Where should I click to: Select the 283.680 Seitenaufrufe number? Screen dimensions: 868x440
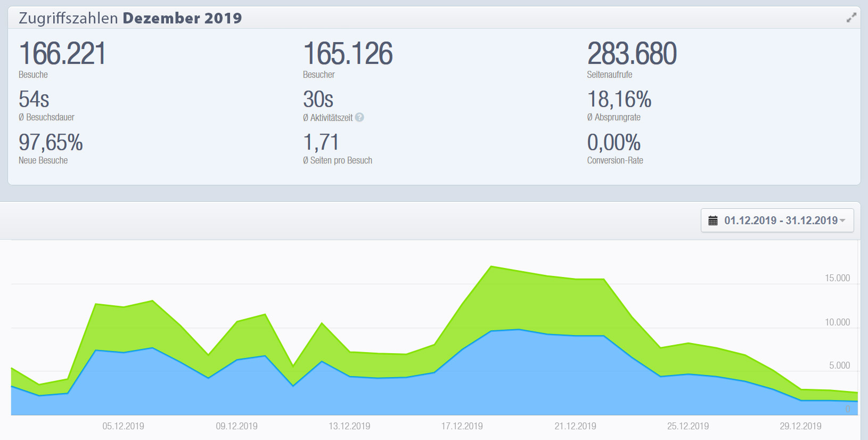pyautogui.click(x=632, y=54)
